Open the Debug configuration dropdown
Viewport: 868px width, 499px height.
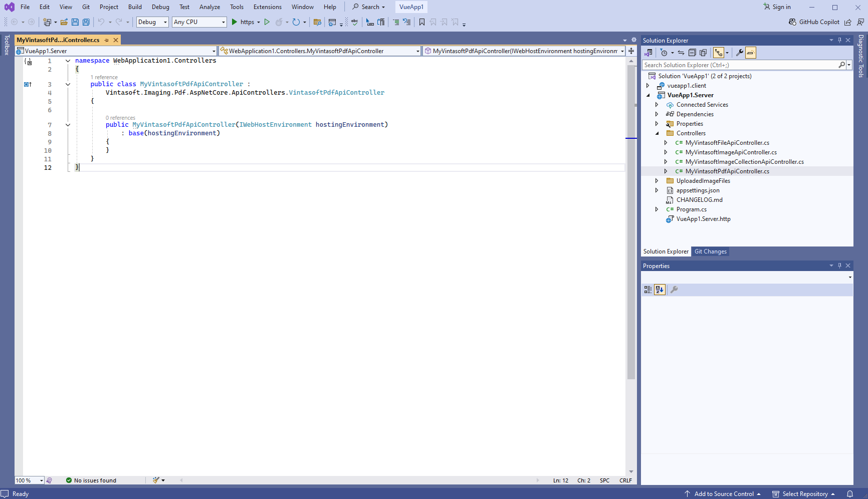pos(152,22)
